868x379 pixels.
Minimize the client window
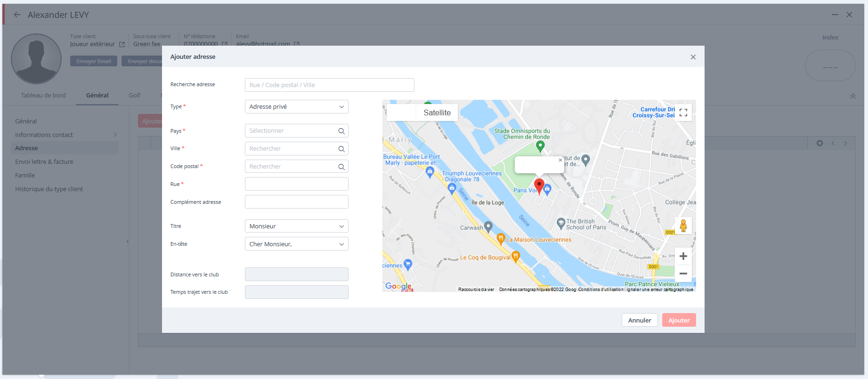coord(835,15)
